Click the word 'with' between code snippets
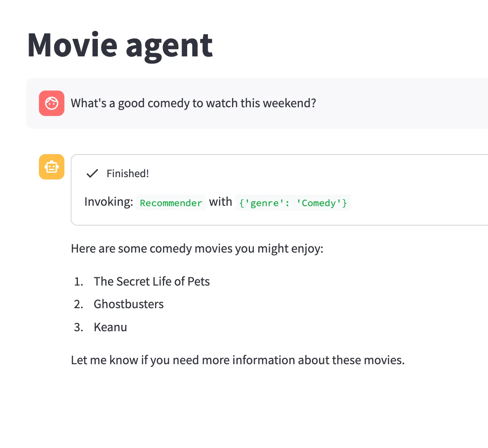 coord(221,202)
